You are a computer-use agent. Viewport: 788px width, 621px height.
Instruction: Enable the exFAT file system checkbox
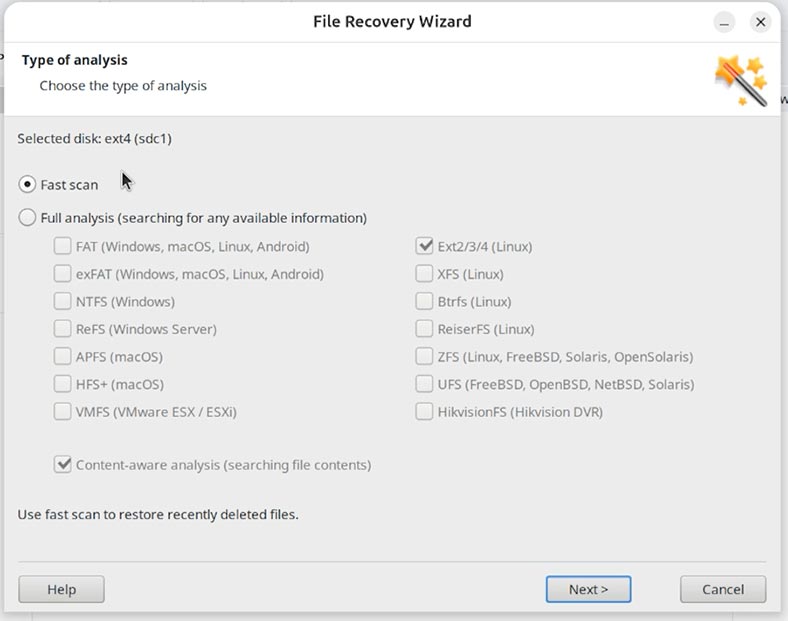(x=62, y=274)
